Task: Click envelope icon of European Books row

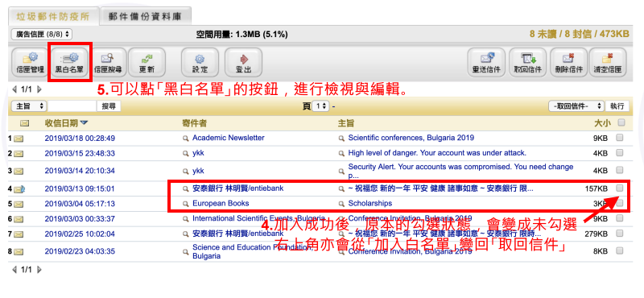Action: click(18, 204)
